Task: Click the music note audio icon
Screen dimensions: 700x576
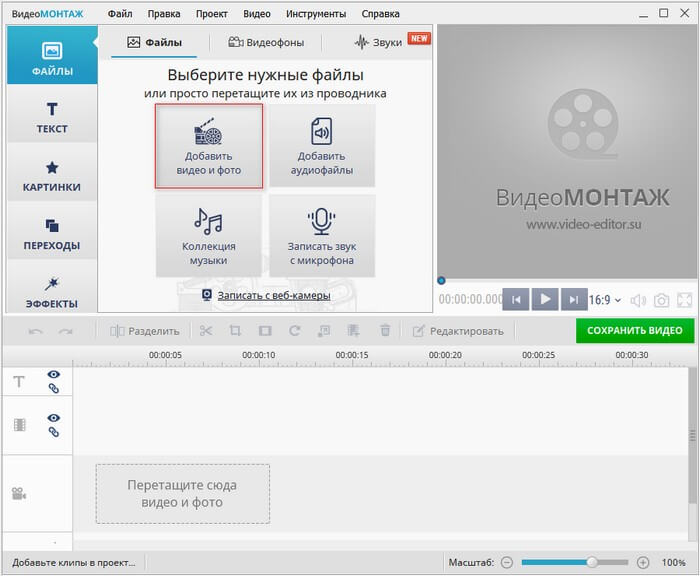Action: click(324, 331)
